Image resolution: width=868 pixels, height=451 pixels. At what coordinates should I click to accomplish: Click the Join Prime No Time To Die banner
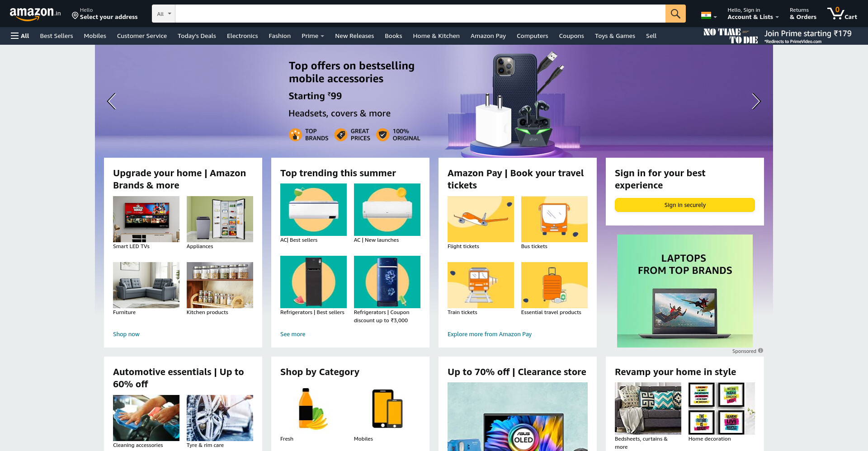(778, 36)
